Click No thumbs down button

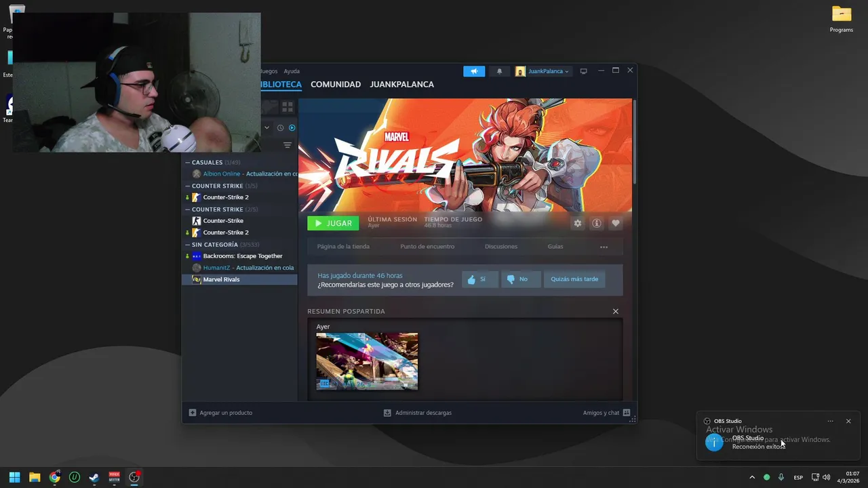click(520, 279)
